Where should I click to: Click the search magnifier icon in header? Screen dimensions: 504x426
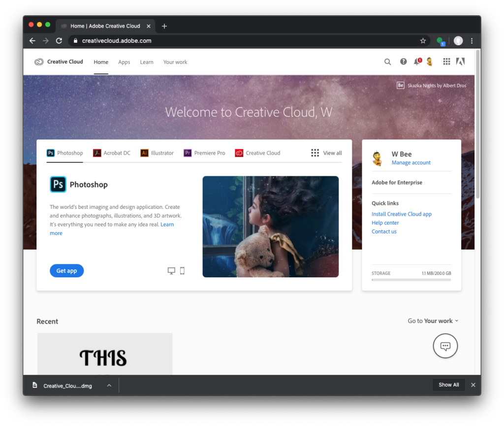(387, 62)
